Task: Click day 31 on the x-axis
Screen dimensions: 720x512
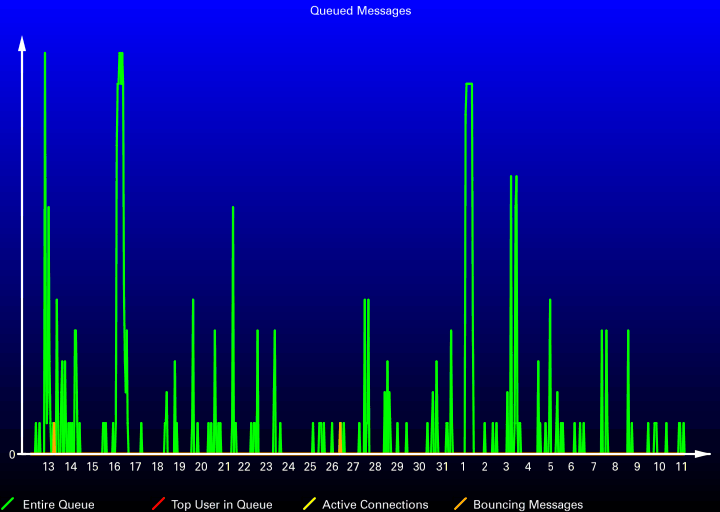Action: 441,467
